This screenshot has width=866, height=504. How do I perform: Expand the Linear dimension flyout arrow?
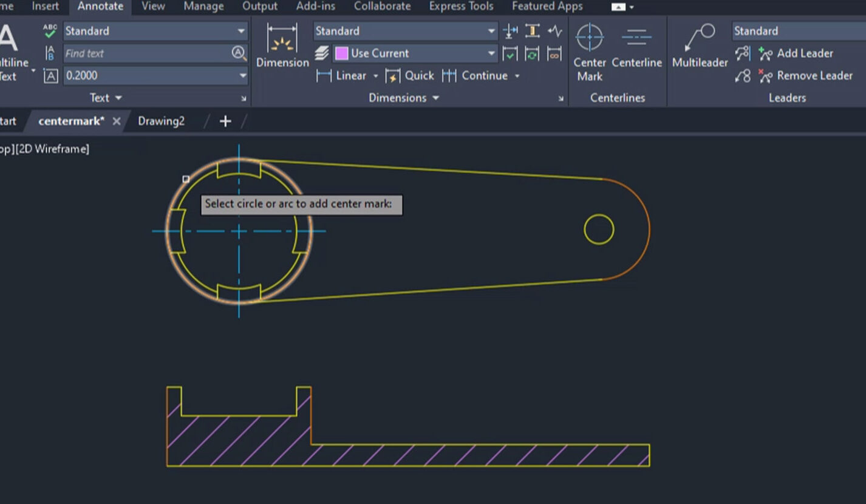[375, 76]
